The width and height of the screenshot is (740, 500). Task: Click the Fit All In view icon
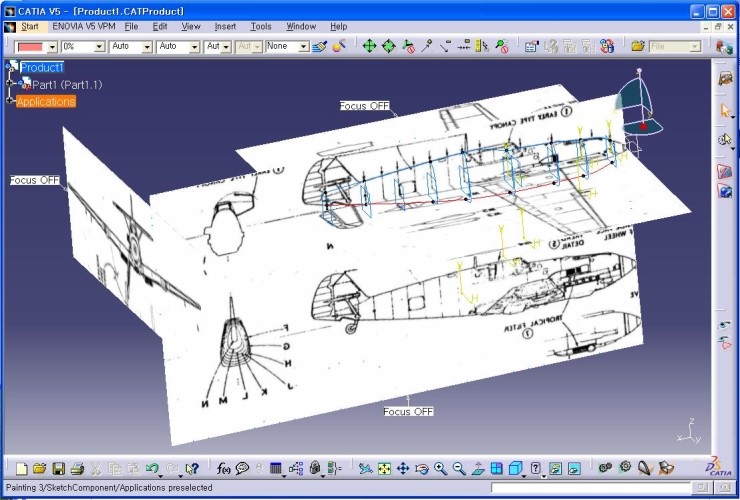[384, 468]
